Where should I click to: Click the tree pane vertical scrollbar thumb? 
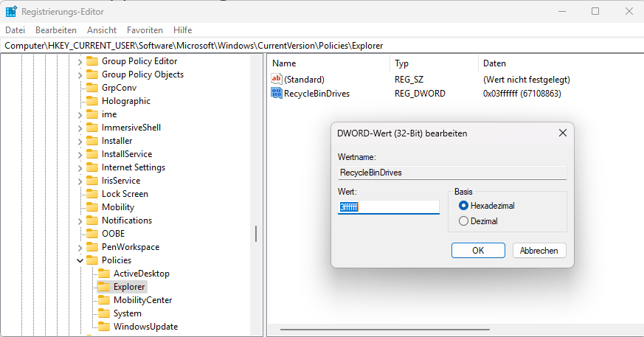pyautogui.click(x=256, y=234)
